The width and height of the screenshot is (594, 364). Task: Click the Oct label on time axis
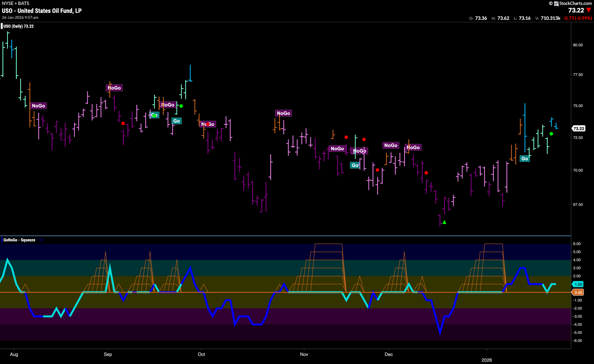pyautogui.click(x=201, y=354)
